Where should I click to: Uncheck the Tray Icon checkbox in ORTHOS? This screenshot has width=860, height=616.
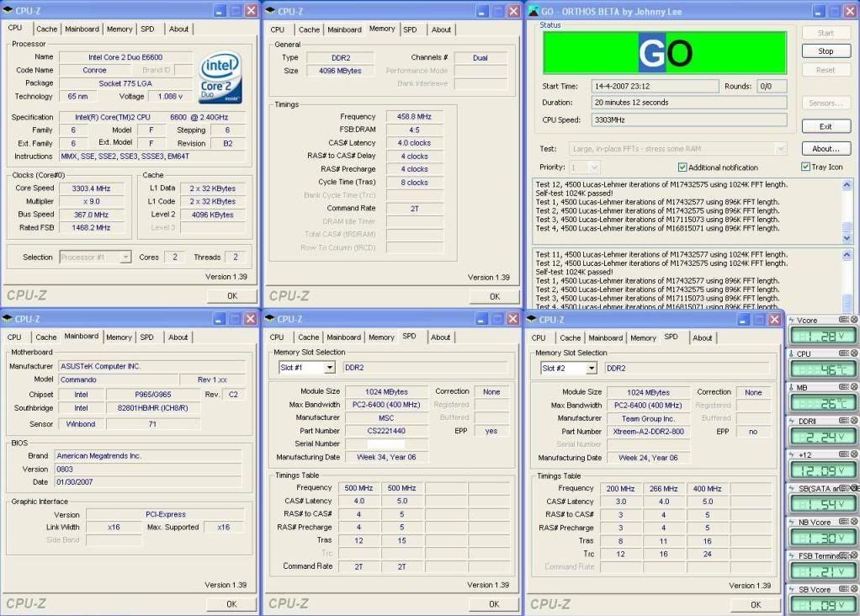pyautogui.click(x=805, y=167)
